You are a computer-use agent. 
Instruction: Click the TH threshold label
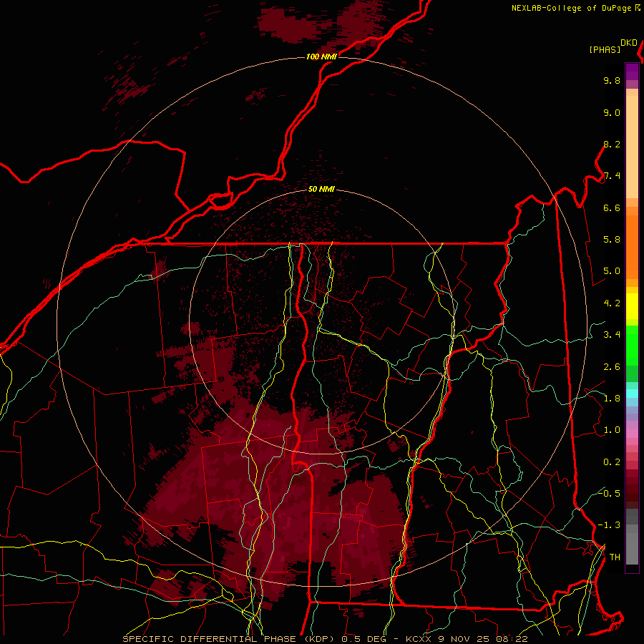[615, 557]
